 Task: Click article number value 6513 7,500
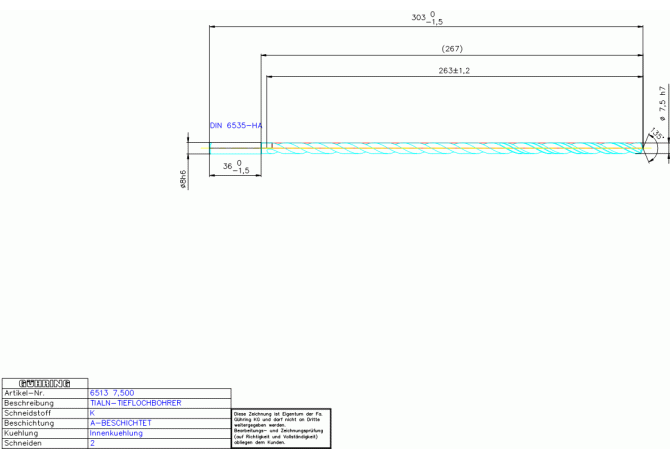tap(112, 393)
